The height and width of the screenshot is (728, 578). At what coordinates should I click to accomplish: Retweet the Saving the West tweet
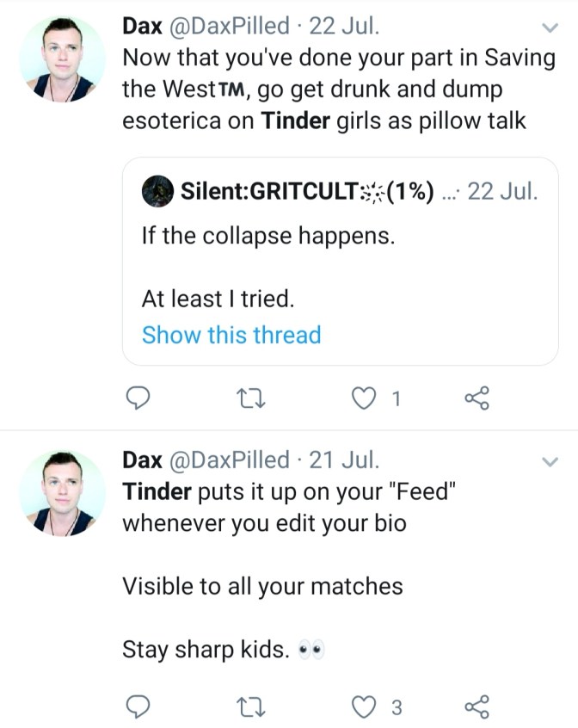point(249,398)
